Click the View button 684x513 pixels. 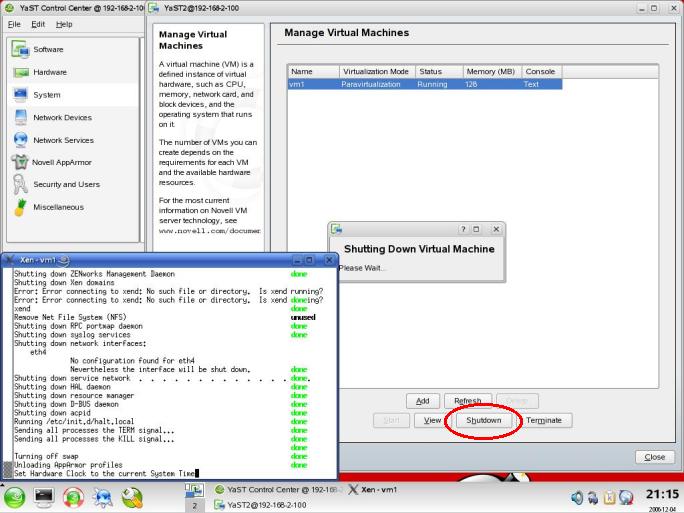point(432,421)
